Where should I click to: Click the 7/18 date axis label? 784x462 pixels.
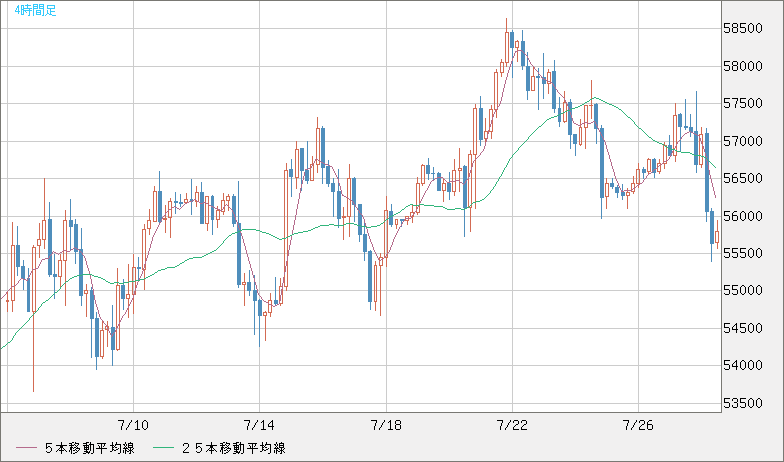click(386, 425)
